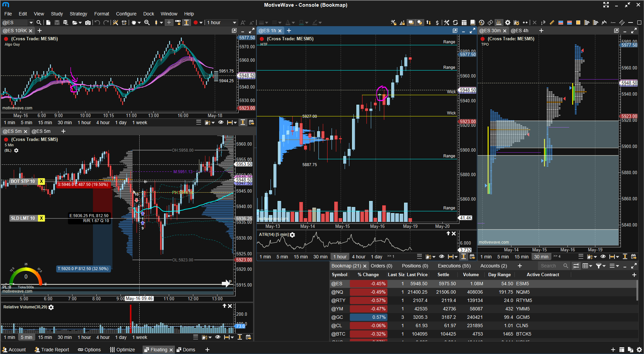Select 1 day in the 5m chart footer
Image resolution: width=644 pixels, height=354 pixels.
point(121,337)
